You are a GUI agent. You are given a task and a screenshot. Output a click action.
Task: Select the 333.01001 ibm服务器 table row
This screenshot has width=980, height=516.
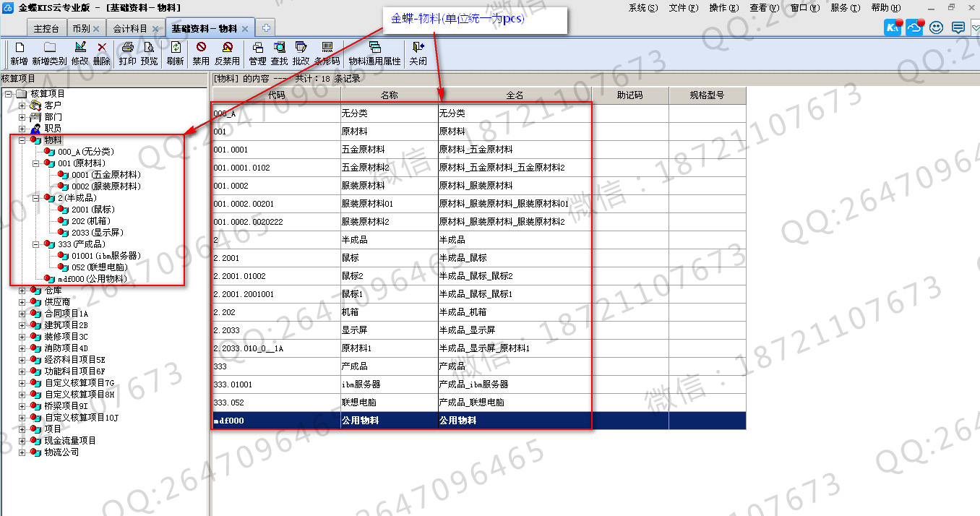coord(401,384)
